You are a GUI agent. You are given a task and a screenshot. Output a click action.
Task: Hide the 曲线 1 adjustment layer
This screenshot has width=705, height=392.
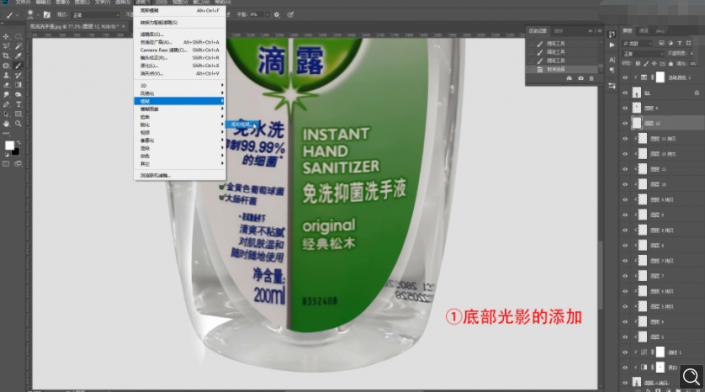(x=625, y=352)
